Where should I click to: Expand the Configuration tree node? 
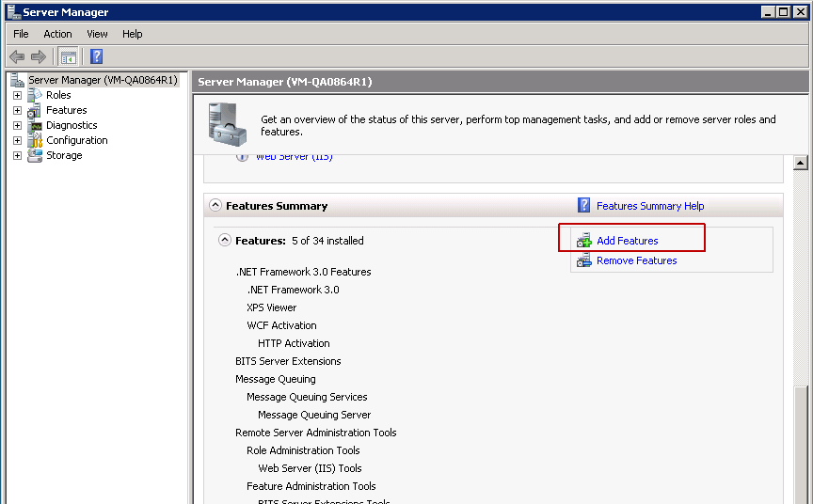click(17, 140)
